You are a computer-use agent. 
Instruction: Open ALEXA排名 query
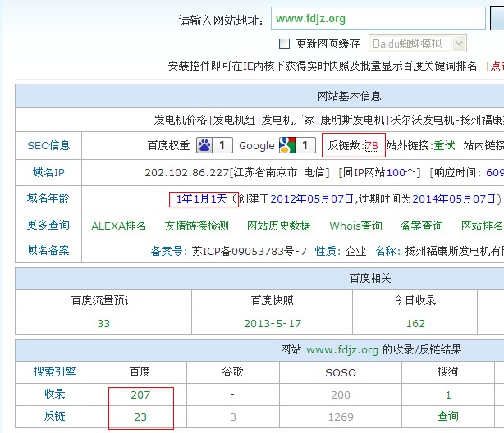(x=118, y=226)
